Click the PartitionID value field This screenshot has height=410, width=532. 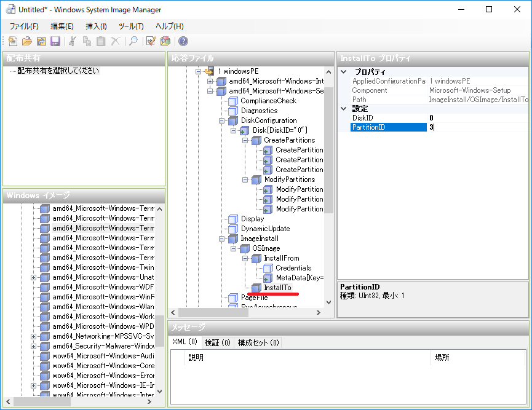tap(478, 127)
